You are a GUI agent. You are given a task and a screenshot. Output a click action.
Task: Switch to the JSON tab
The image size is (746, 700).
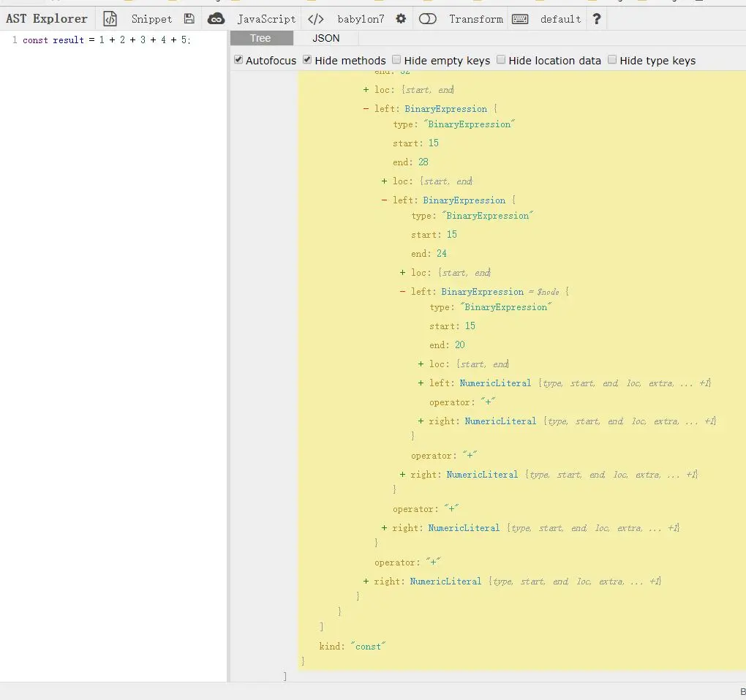(326, 38)
